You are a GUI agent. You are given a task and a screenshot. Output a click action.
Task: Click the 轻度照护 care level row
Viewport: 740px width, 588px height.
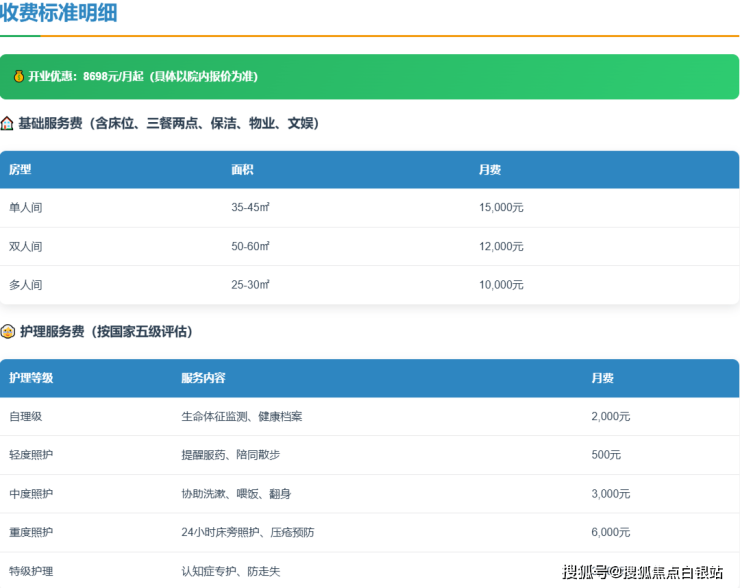click(x=31, y=455)
